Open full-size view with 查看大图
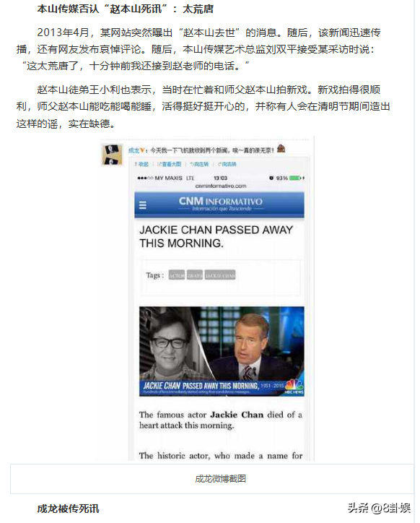Screen dimensions: 420x523 coord(170,164)
